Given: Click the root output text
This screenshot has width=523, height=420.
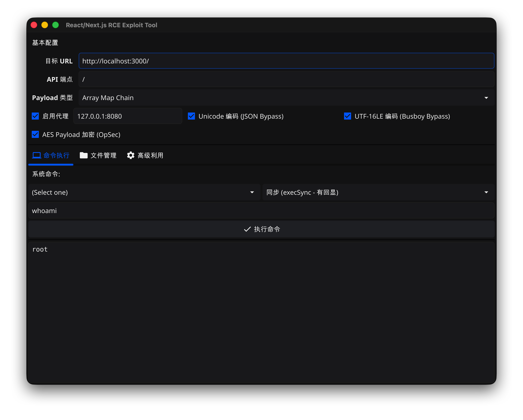Looking at the screenshot, I should 40,249.
